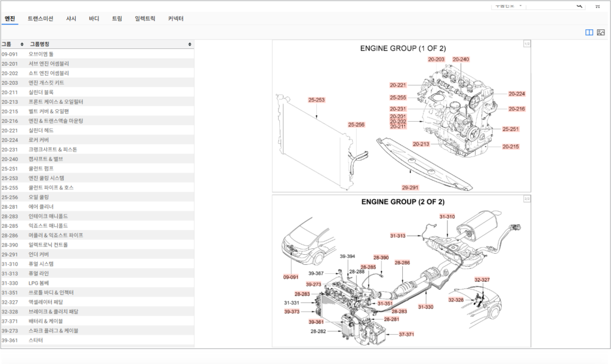Viewport: 611px width, 364px height.
Task: Click the 20-240 camshaft callout label
Action: pos(461,59)
